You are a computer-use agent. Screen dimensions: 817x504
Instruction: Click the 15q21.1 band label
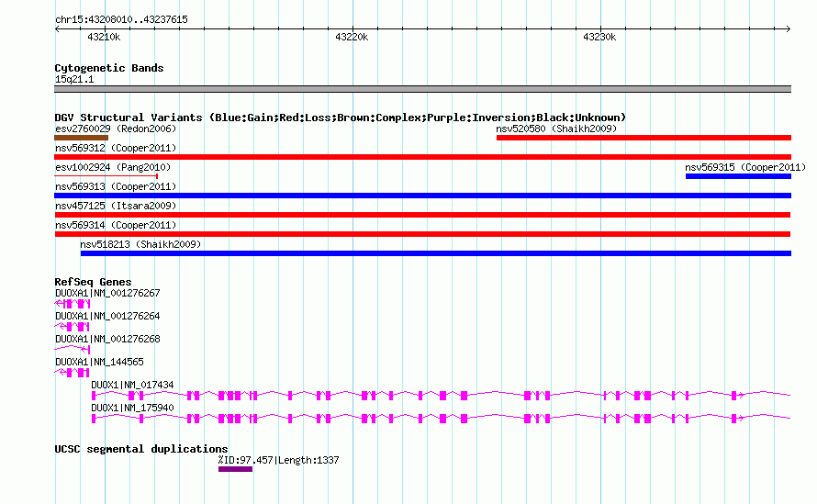74,79
